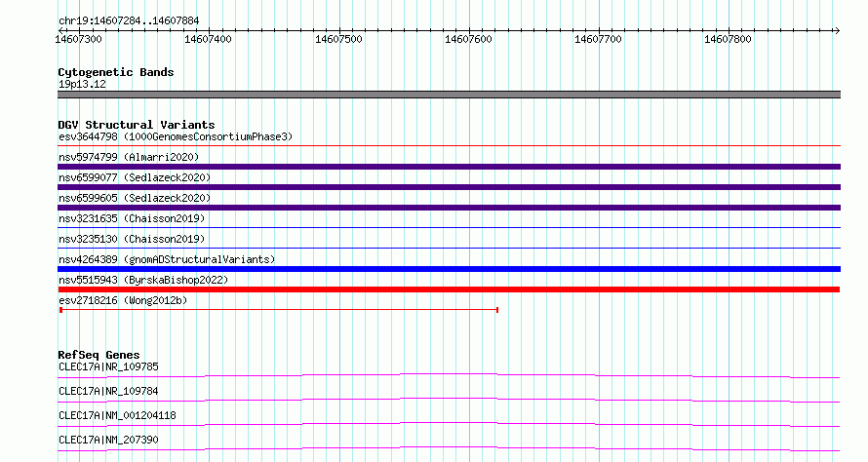Screen dimensions: 868x462
Task: Click the magenta CLEC17A|NM_001204118 gene line
Action: point(449,424)
